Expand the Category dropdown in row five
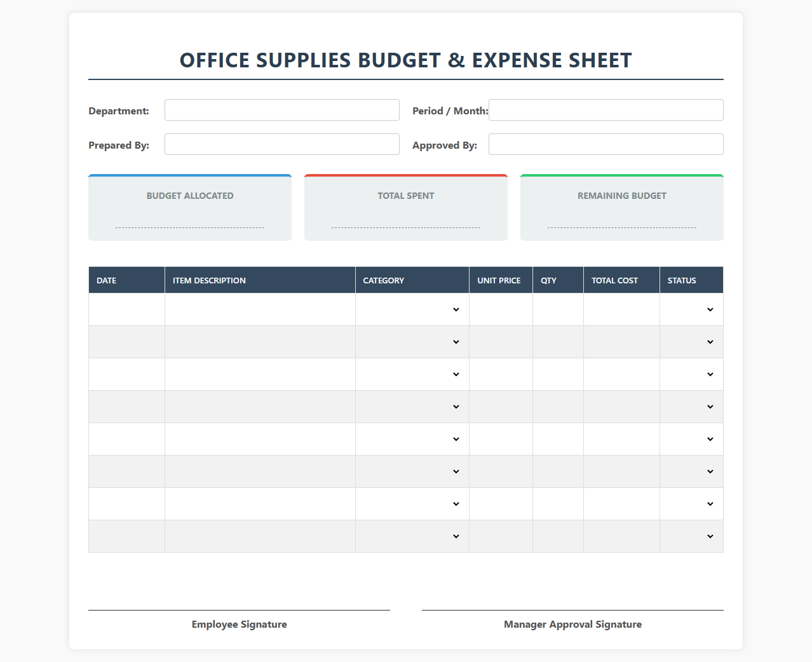 pyautogui.click(x=412, y=439)
